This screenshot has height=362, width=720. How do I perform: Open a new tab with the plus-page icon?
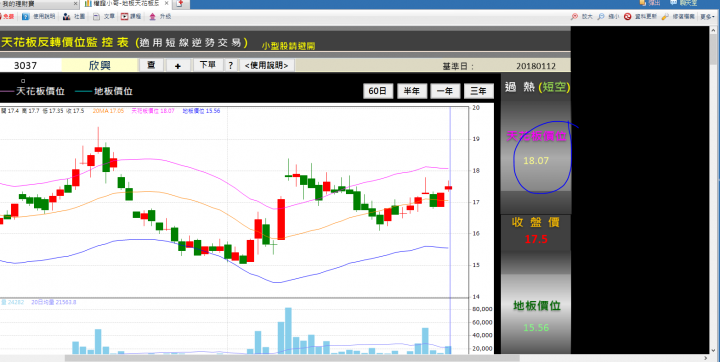pos(180,4)
